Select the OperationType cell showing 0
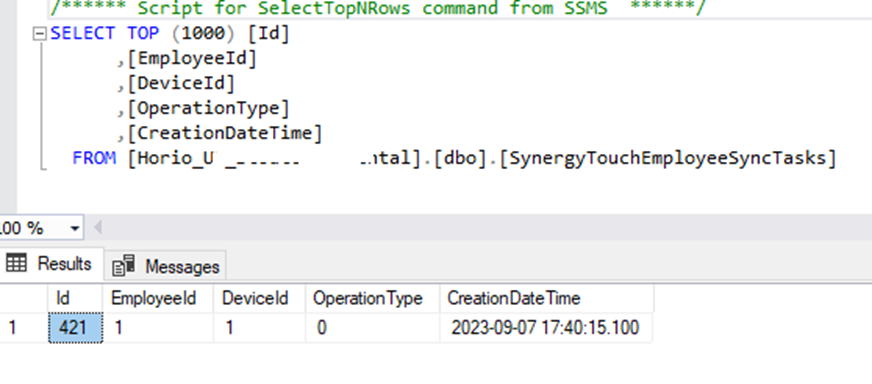Screen dimensions: 872x384 (372, 327)
